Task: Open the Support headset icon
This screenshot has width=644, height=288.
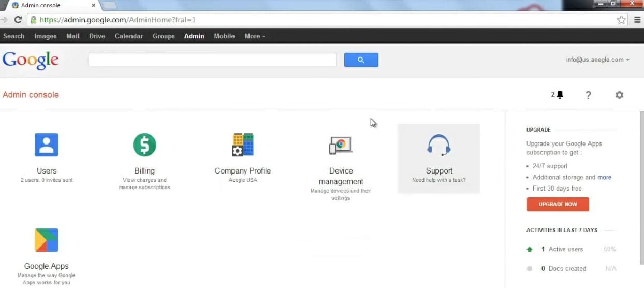Action: 439,145
